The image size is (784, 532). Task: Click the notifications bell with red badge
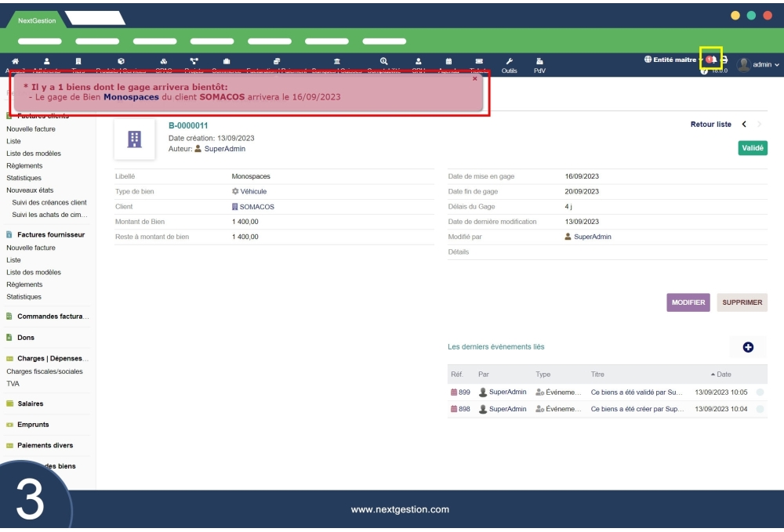(x=714, y=59)
